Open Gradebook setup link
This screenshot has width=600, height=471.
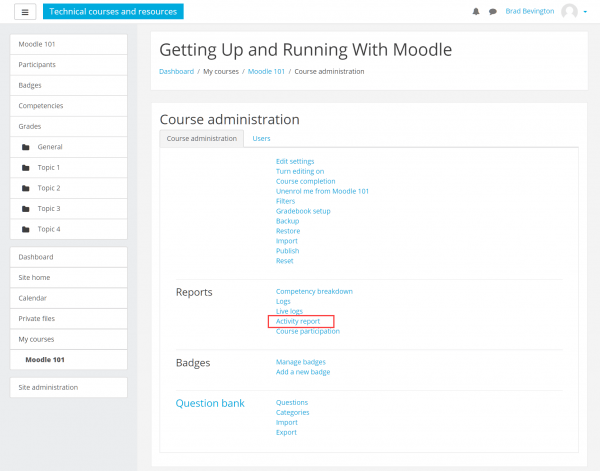pyautogui.click(x=303, y=211)
